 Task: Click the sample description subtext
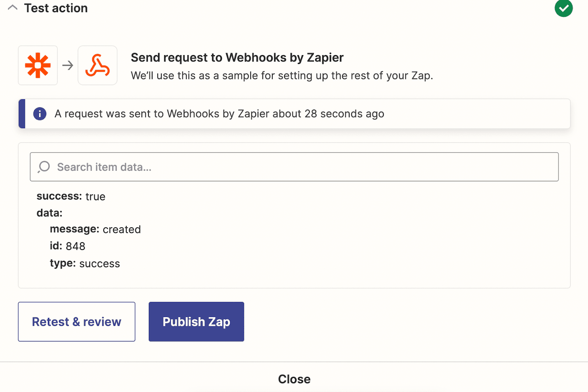(x=282, y=76)
